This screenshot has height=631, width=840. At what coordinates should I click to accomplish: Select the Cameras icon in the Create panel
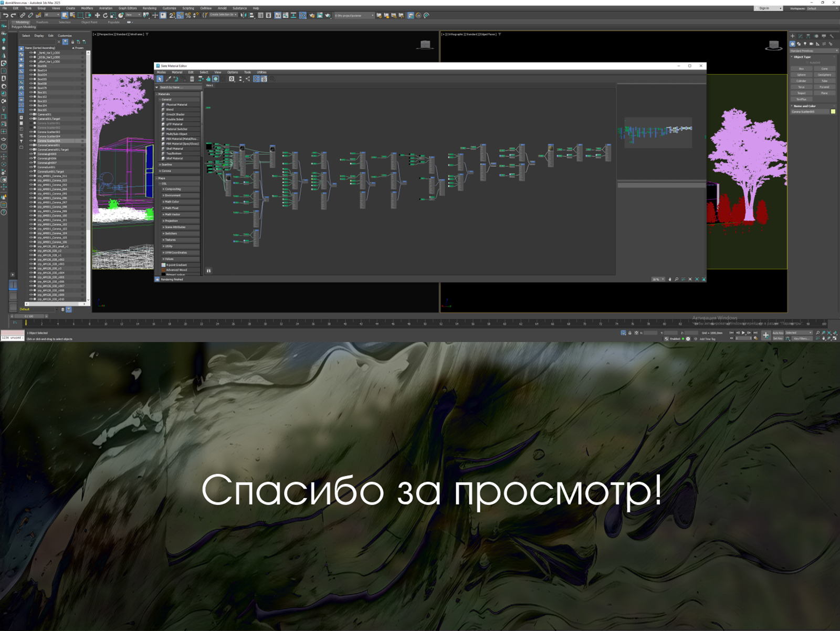(811, 44)
